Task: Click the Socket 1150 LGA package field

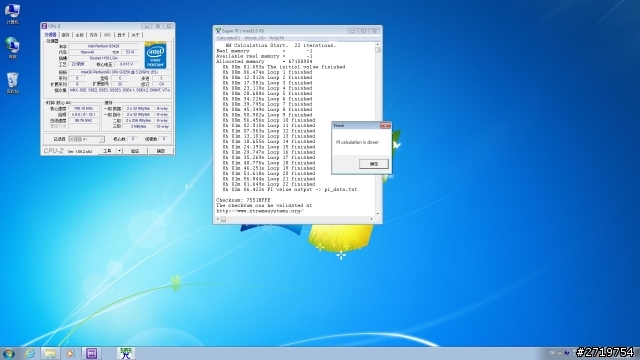Action: 104,58
